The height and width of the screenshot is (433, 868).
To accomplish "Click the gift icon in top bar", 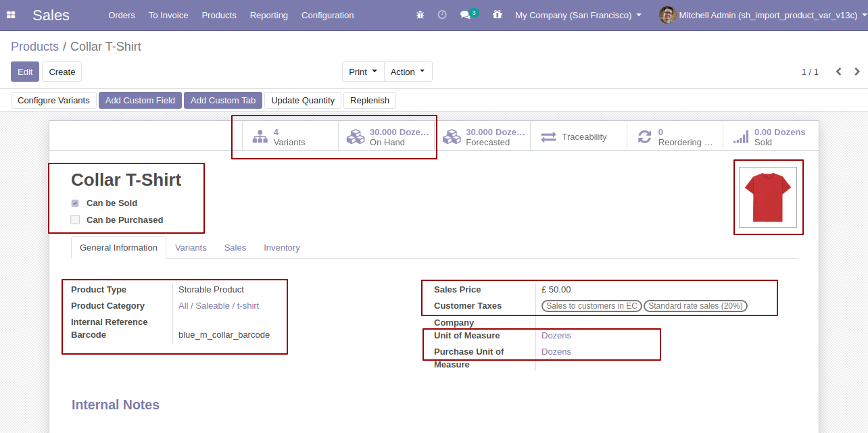I will coord(498,15).
